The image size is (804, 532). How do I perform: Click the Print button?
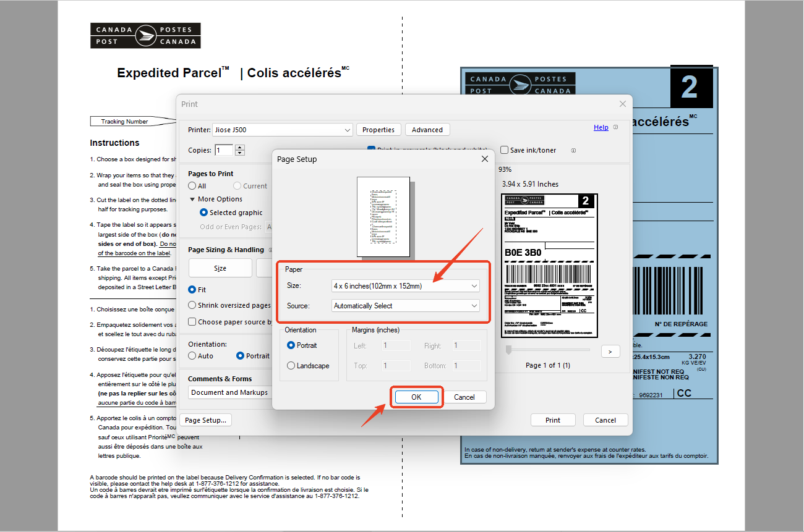tap(553, 420)
